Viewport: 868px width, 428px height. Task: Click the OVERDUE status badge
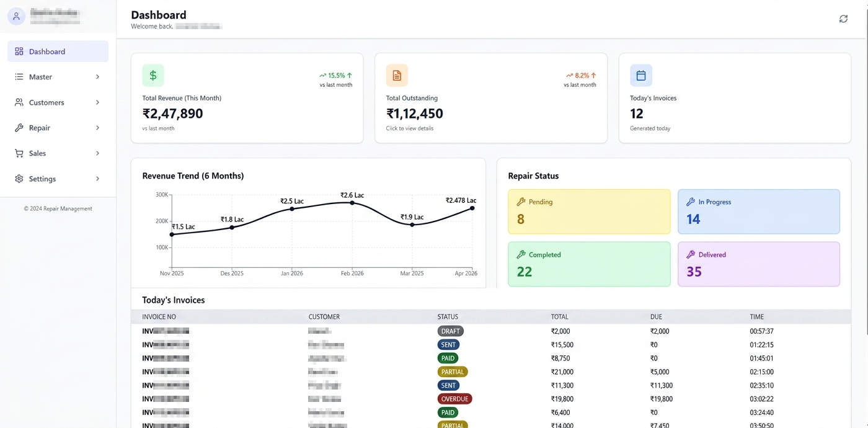(x=455, y=399)
